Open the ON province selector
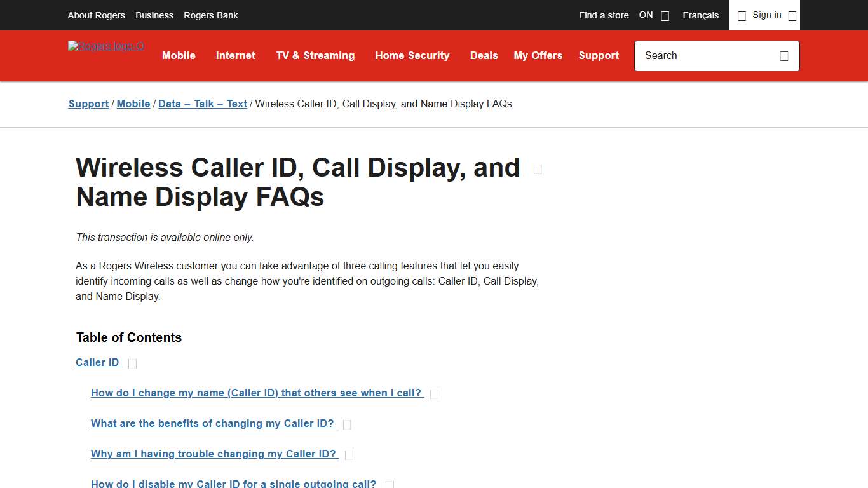Image resolution: width=868 pixels, height=488 pixels. click(x=654, y=15)
